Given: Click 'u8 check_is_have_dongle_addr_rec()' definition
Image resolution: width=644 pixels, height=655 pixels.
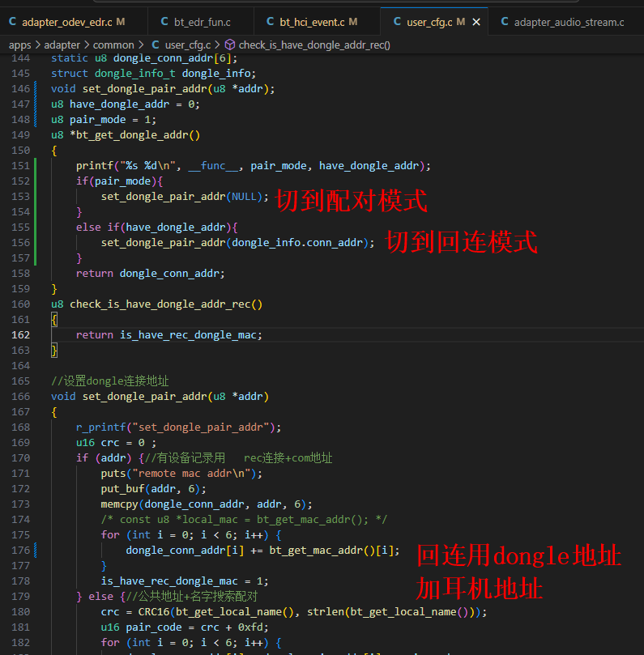Looking at the screenshot, I should pos(156,304).
